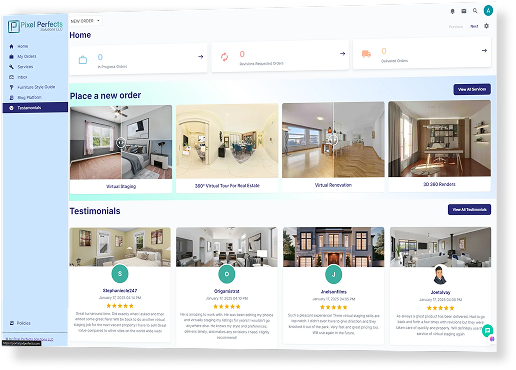Open the settings gear icon
This screenshot has width=516, height=370.
coord(486,26)
